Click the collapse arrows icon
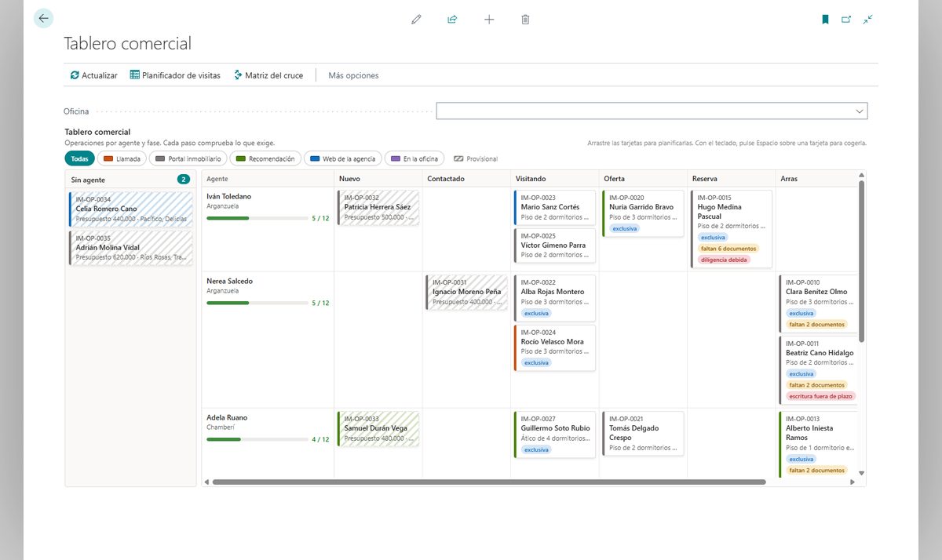This screenshot has height=560, width=942. 867,20
